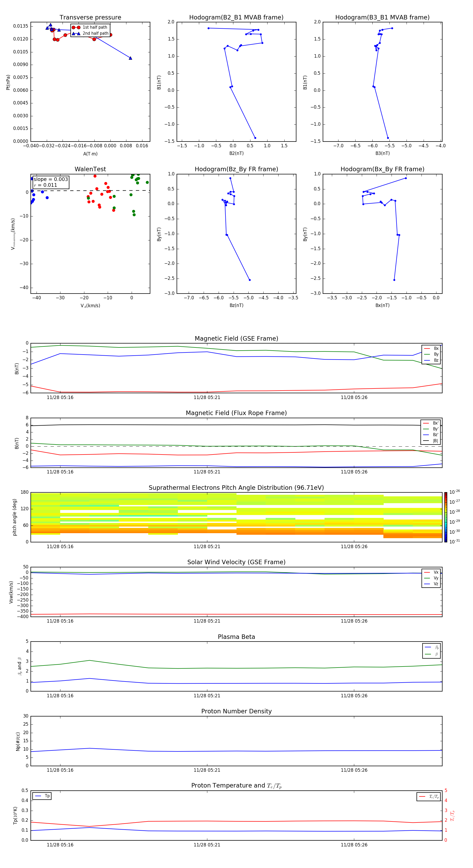The image size is (473, 868).
Task: Click the 'Bx(nT)' x-axis label
Action: point(382,305)
